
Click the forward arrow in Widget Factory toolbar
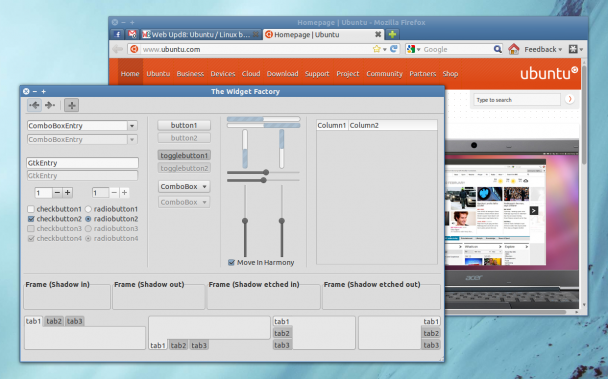50,105
